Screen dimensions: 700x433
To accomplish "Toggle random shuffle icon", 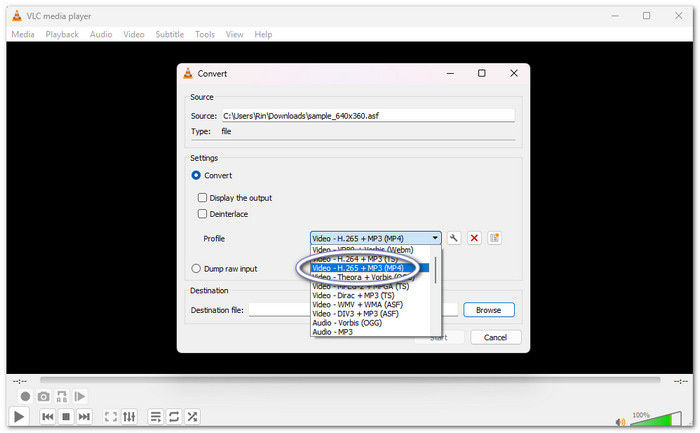I will 192,416.
